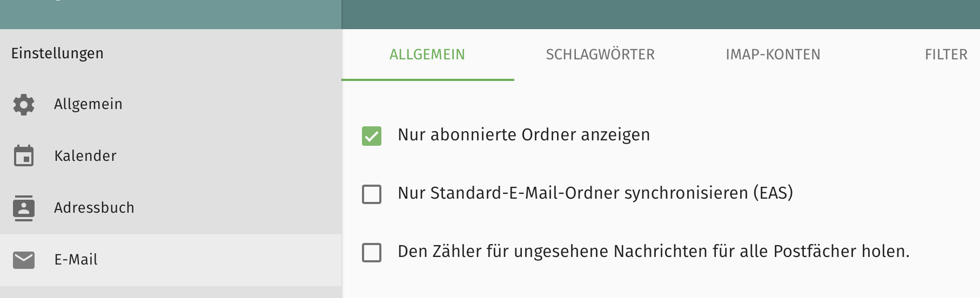Screen dimensions: 980x298
Task: Switch to the Schlagwörter tab
Action: point(600,55)
